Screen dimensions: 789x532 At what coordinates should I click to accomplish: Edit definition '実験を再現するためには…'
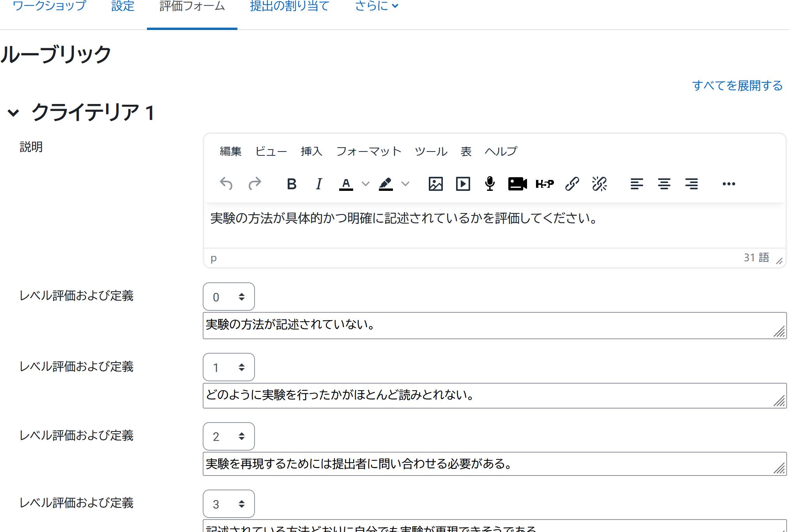[x=495, y=464]
